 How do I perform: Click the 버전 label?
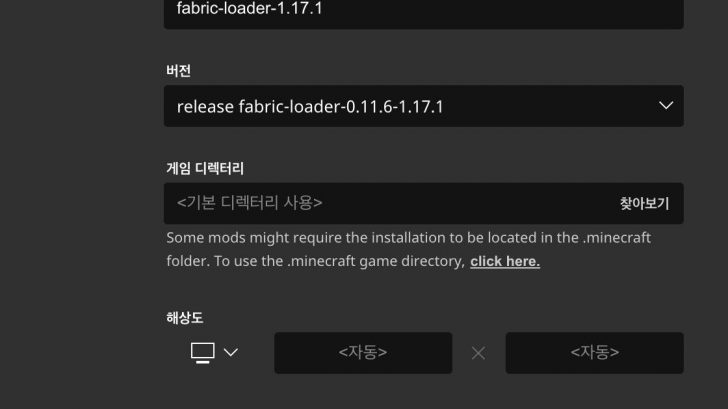click(x=179, y=71)
